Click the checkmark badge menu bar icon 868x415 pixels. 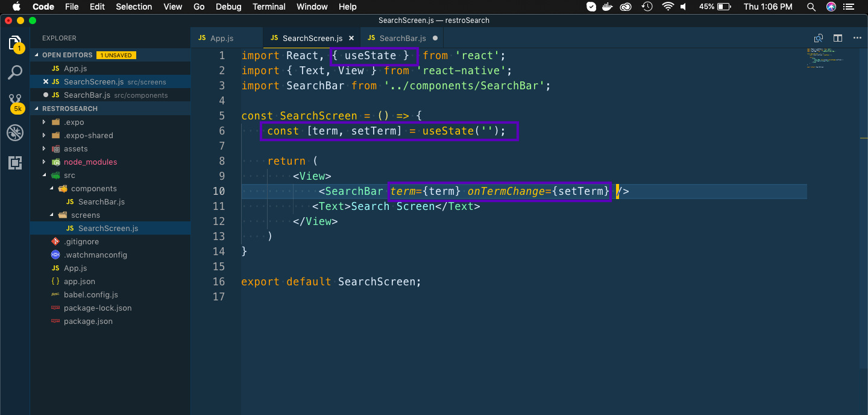591,7
